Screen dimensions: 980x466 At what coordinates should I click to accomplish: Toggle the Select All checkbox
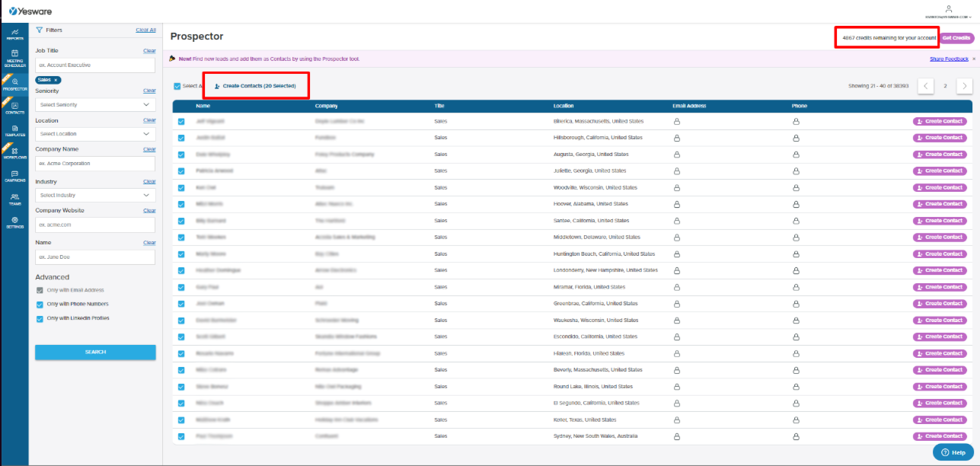tap(177, 86)
